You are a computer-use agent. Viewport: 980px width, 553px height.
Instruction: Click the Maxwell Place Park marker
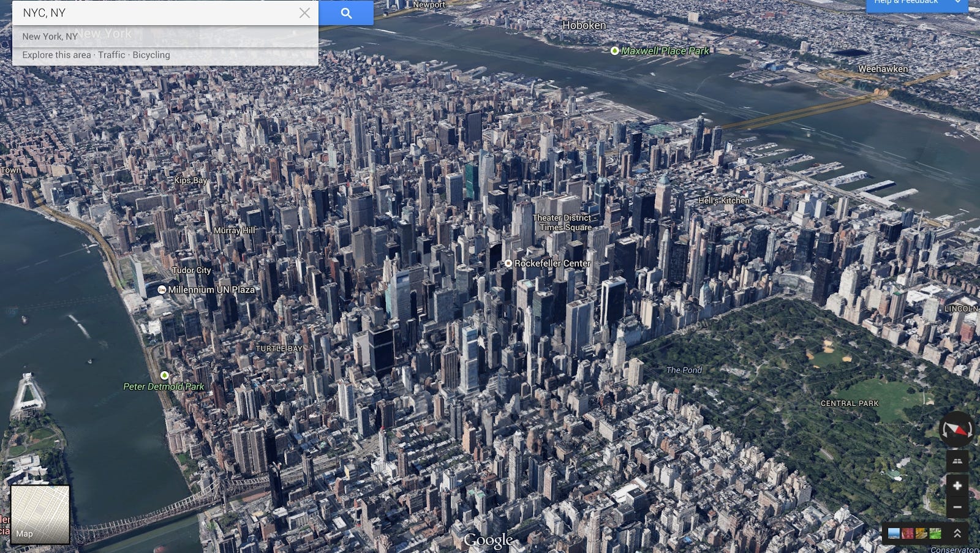(x=614, y=51)
